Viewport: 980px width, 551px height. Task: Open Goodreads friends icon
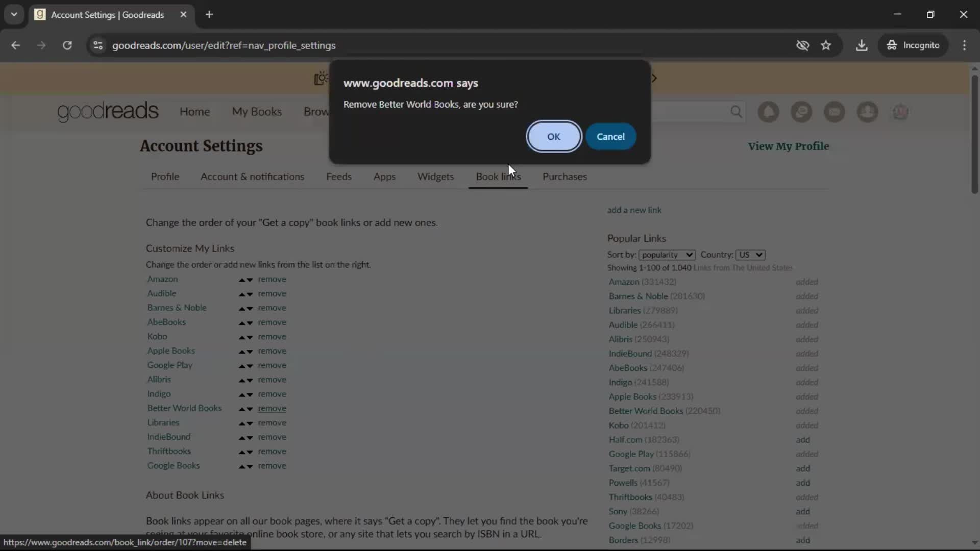[x=867, y=112]
